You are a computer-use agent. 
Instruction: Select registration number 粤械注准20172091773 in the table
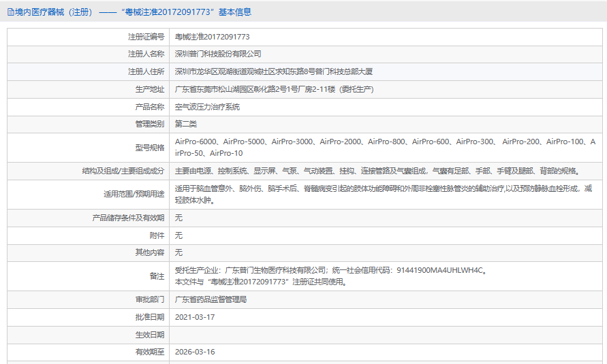(212, 37)
